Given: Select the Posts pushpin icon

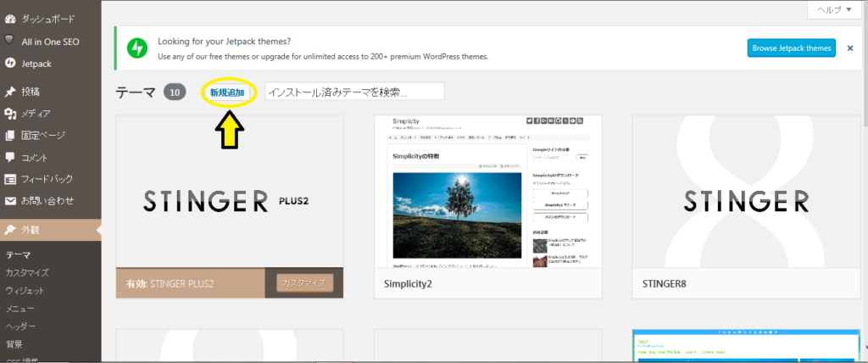Looking at the screenshot, I should [x=10, y=92].
